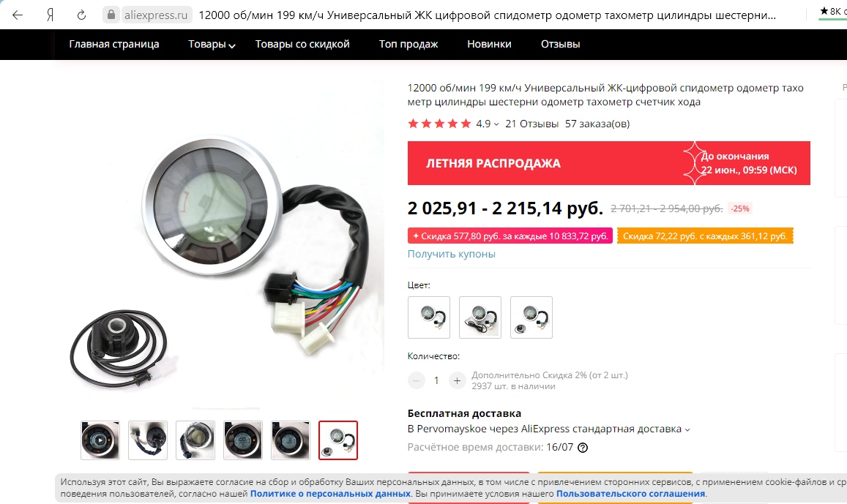Open Политике о персональных данных link

pyautogui.click(x=330, y=494)
